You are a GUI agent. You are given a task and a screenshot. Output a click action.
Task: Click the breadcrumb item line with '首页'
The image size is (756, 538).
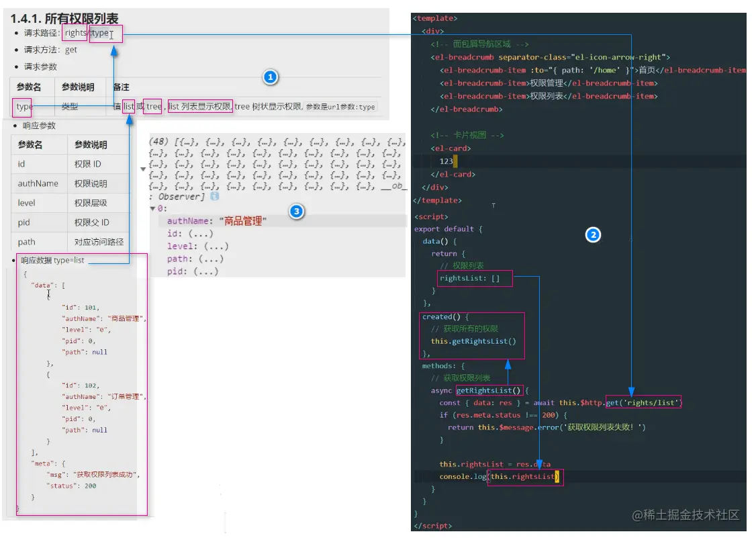593,70
